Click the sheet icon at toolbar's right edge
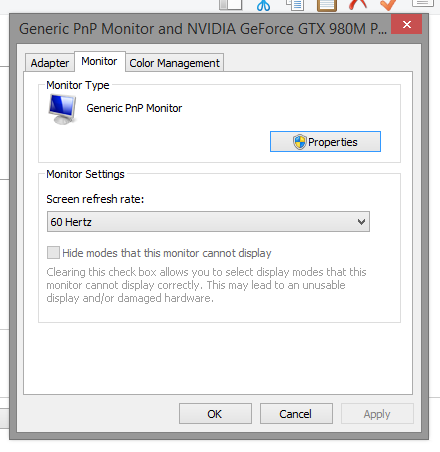The height and width of the screenshot is (452, 440). tap(422, 3)
